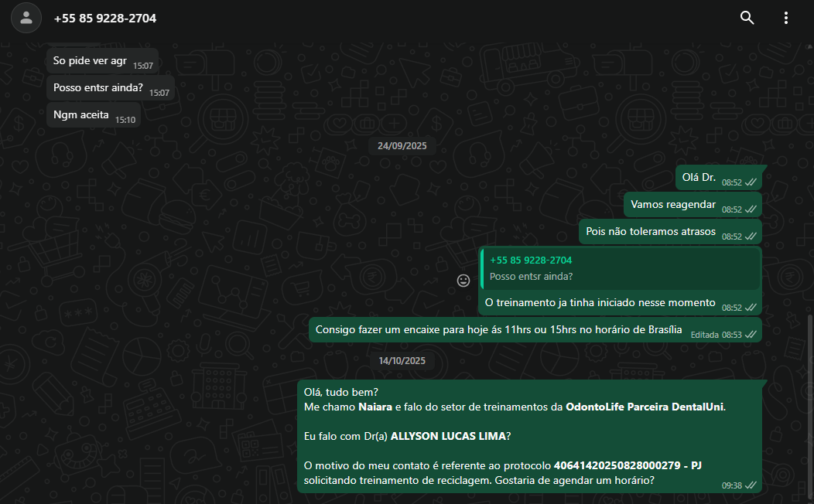Select the 'Vamos reagendar' message
The width and height of the screenshot is (814, 504).
tap(693, 205)
